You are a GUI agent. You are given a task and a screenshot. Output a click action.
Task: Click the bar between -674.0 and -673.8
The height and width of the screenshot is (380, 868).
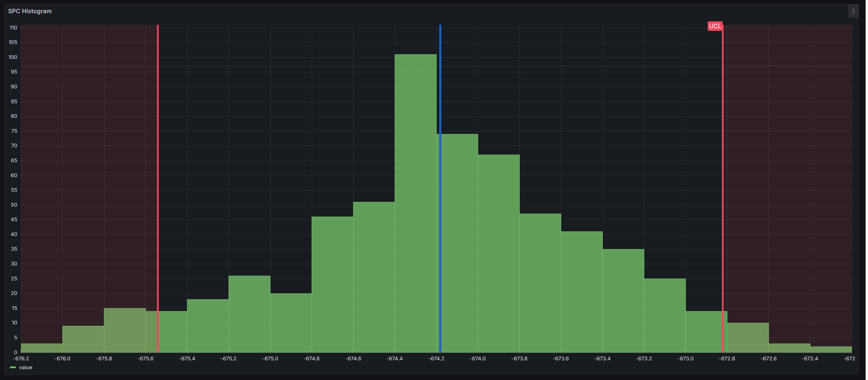pyautogui.click(x=499, y=254)
